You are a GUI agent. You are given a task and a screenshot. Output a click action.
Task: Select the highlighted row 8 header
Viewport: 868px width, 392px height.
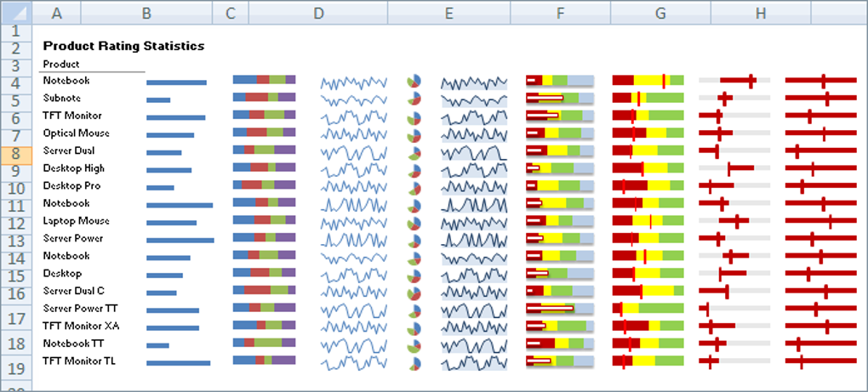(x=17, y=154)
